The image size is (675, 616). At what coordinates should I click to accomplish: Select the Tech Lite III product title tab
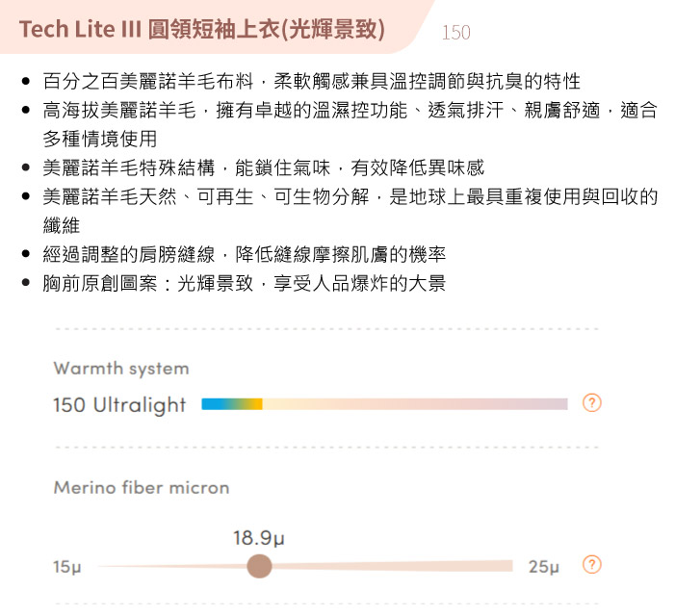[x=202, y=29]
